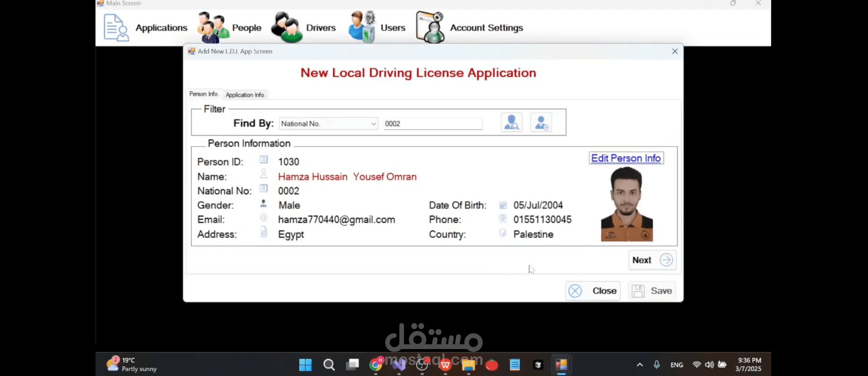Open the Drivers menu in Main Screen
868x376 pixels.
pyautogui.click(x=303, y=28)
